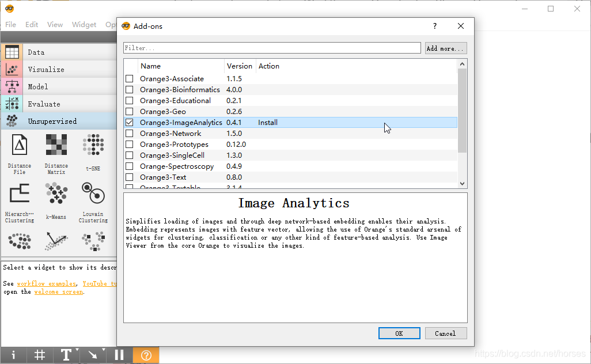Select the t-SNE widget icon
This screenshot has height=364, width=591.
pyautogui.click(x=93, y=145)
